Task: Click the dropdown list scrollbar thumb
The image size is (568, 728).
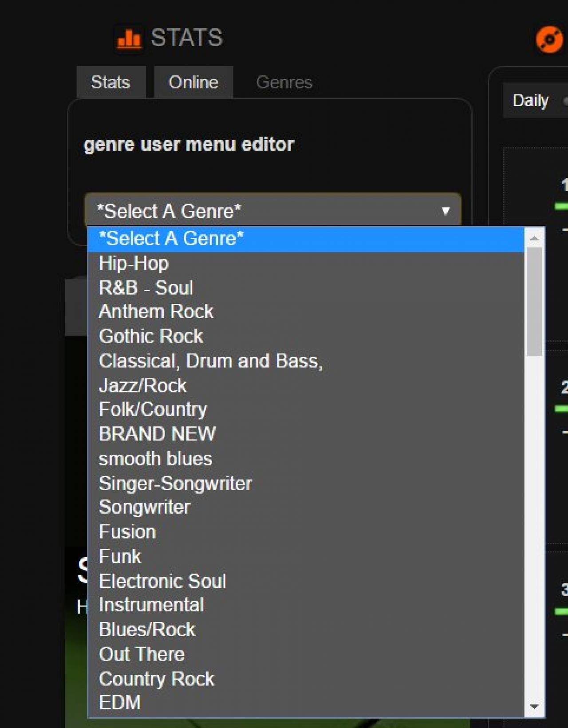Action: pyautogui.click(x=534, y=302)
